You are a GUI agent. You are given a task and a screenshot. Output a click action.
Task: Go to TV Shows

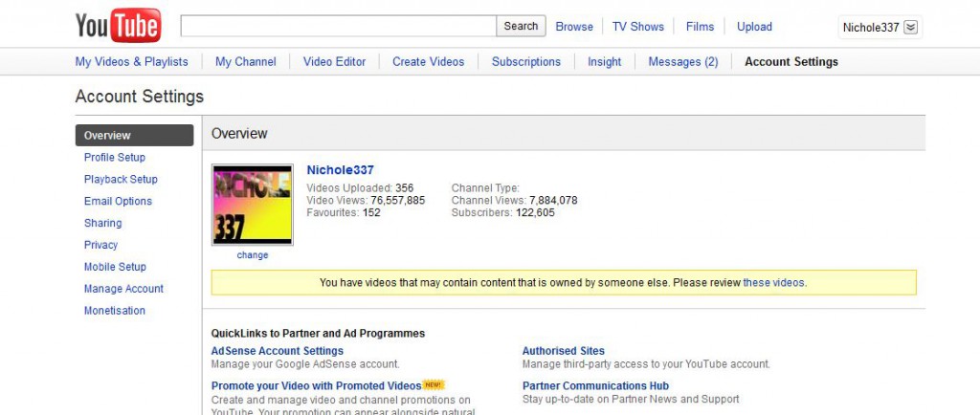click(x=637, y=27)
